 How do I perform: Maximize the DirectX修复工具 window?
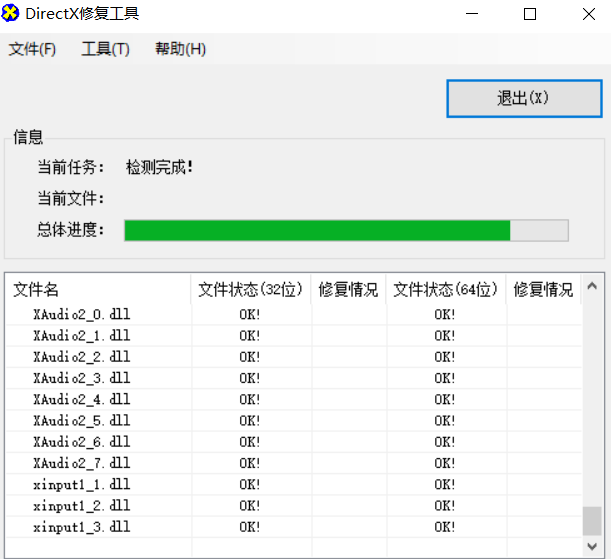(530, 14)
